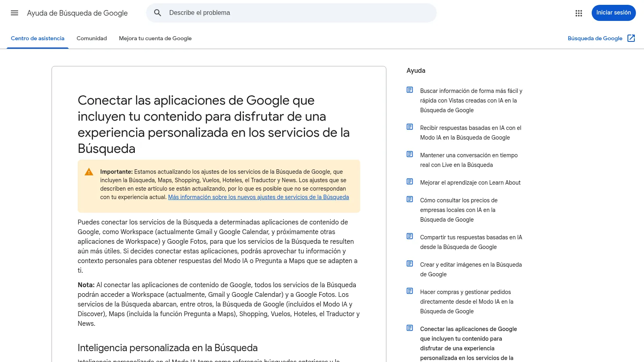644x362 pixels.
Task: Click article icon beside Crear y editar imágenes
Action: click(x=410, y=263)
